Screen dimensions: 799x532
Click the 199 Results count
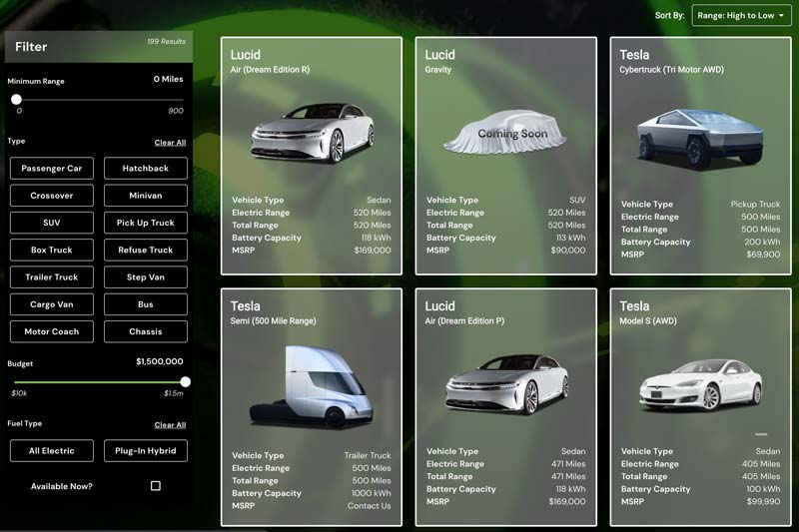pos(166,41)
